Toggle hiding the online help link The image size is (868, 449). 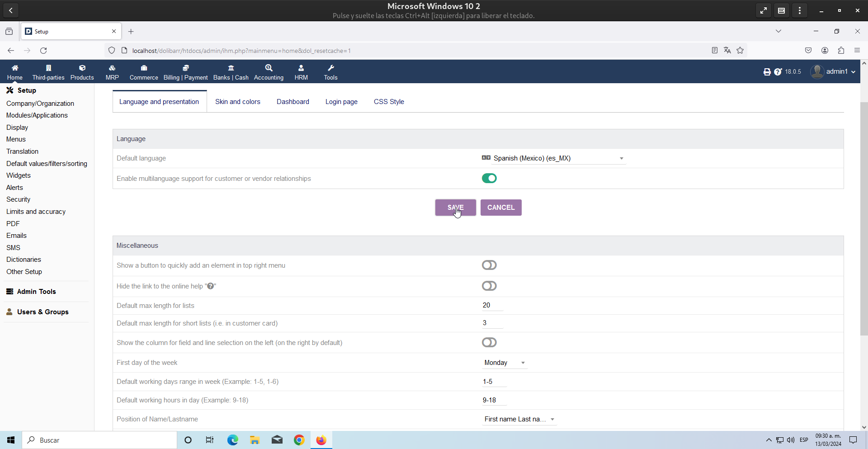point(489,286)
